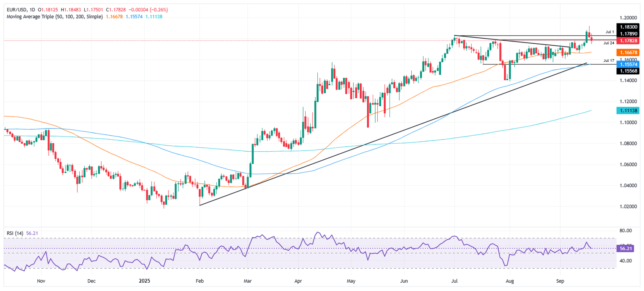Select the purple RSI value 56.21 tag
644x291 pixels.
(x=626, y=249)
